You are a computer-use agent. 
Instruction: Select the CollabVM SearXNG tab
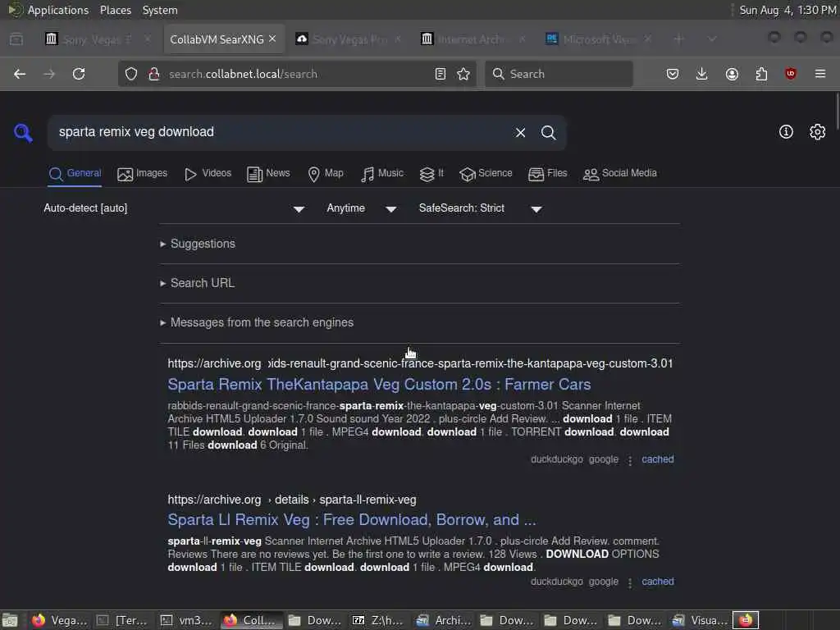tap(217, 39)
